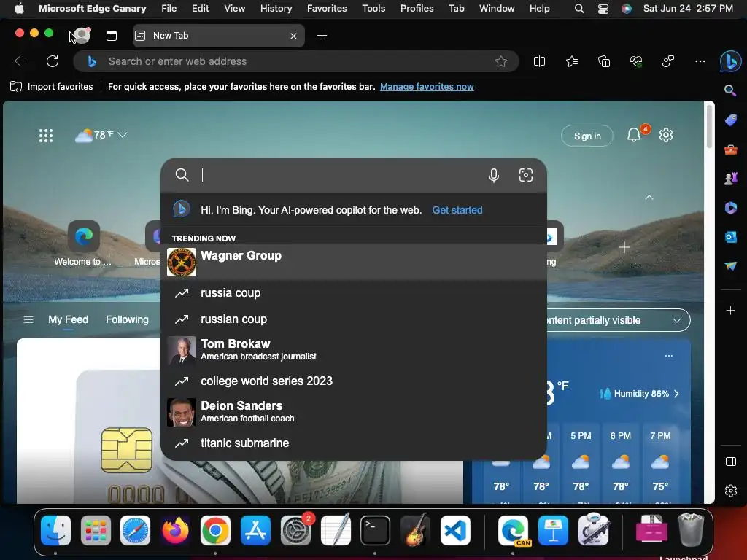Open the content partially visible dropdown

(617, 320)
